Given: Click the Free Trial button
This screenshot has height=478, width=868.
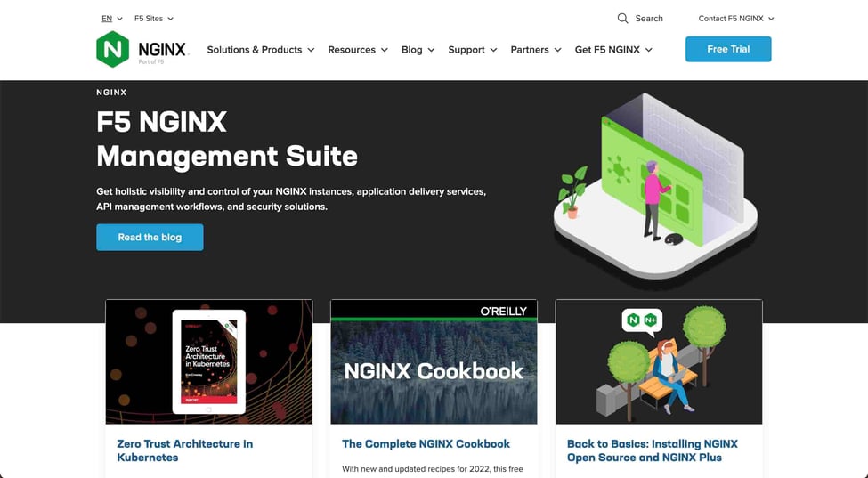Looking at the screenshot, I should click(728, 49).
